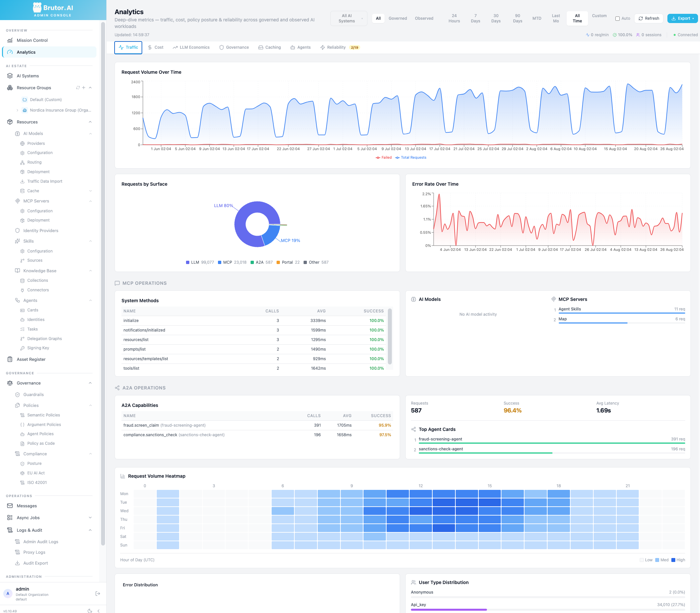The height and width of the screenshot is (613, 700).
Task: Open the All AI Systems dropdown
Action: pos(349,18)
